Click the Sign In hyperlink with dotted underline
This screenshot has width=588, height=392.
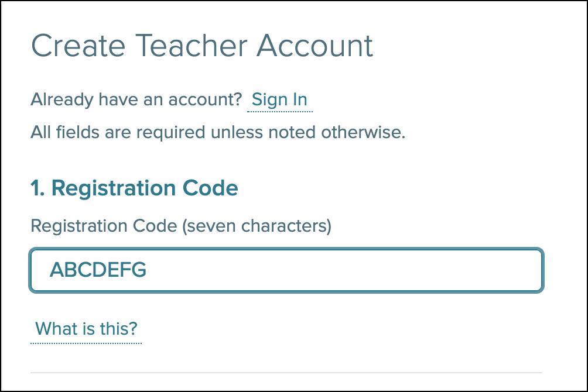tap(279, 99)
